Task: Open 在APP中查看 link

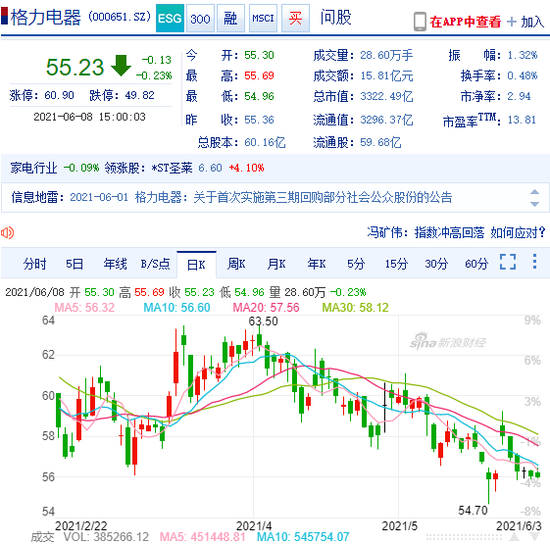Action: point(465,22)
